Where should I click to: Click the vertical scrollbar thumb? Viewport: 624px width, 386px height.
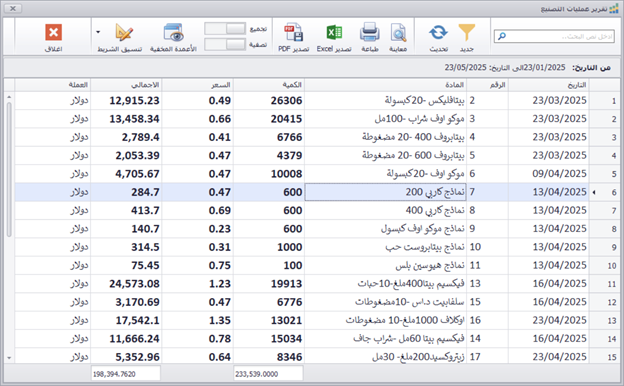pyautogui.click(x=9, y=169)
